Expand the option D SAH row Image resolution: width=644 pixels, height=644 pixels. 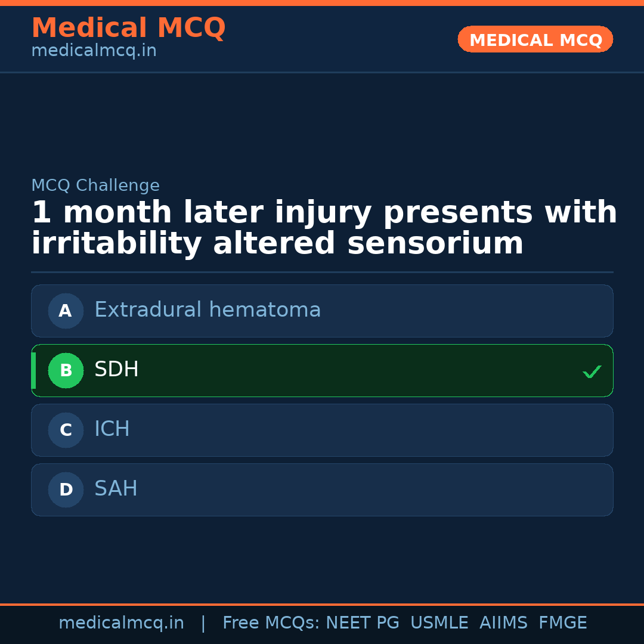[322, 490]
